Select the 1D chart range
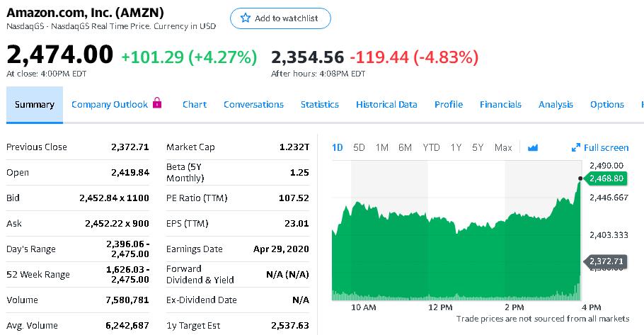The width and height of the screenshot is (644, 335). click(338, 147)
